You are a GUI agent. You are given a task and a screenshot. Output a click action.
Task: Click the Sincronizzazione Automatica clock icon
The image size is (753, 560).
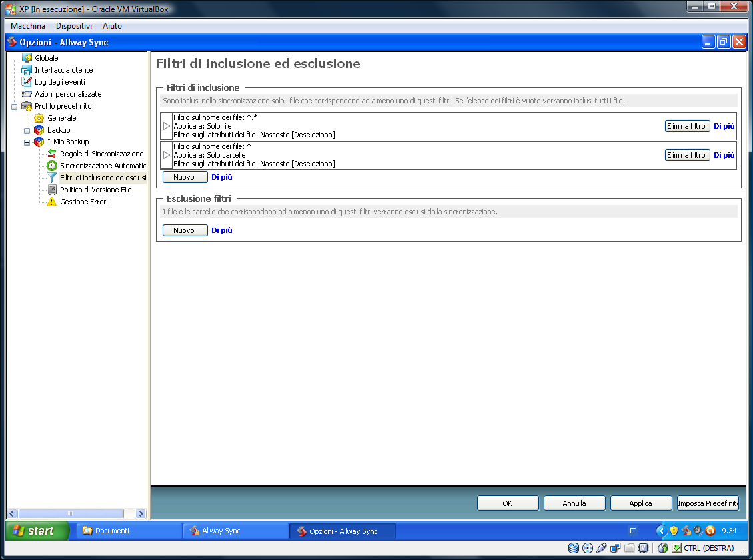click(52, 166)
